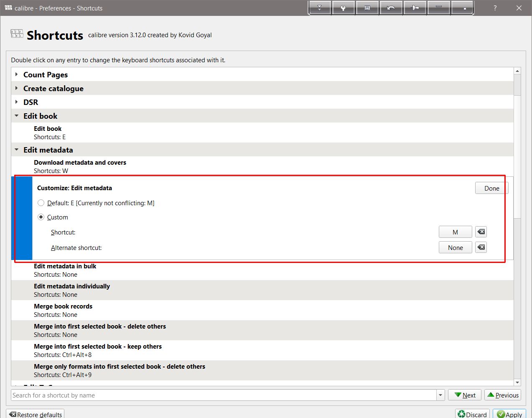Click the small dot title bar icon
Image resolution: width=532 pixels, height=418 pixels.
tap(463, 8)
